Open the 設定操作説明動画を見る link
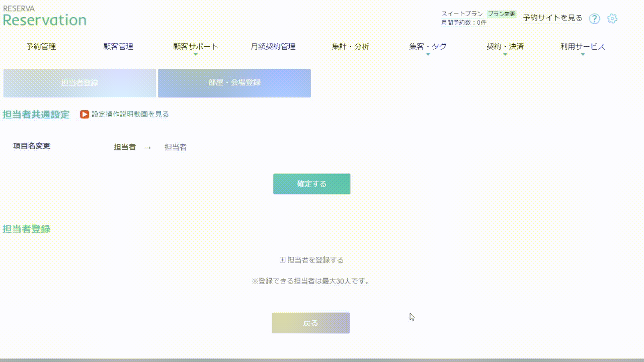This screenshot has height=362, width=644. click(130, 114)
